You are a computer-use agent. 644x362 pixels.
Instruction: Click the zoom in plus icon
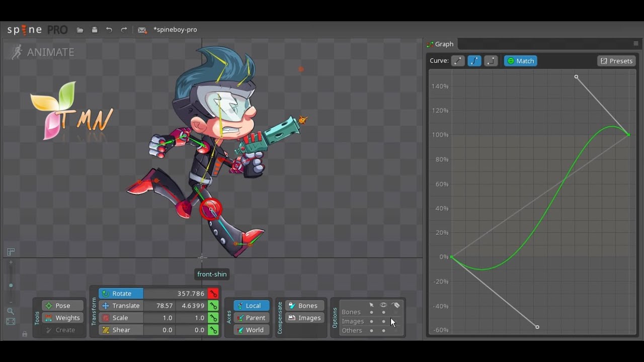(x=11, y=262)
